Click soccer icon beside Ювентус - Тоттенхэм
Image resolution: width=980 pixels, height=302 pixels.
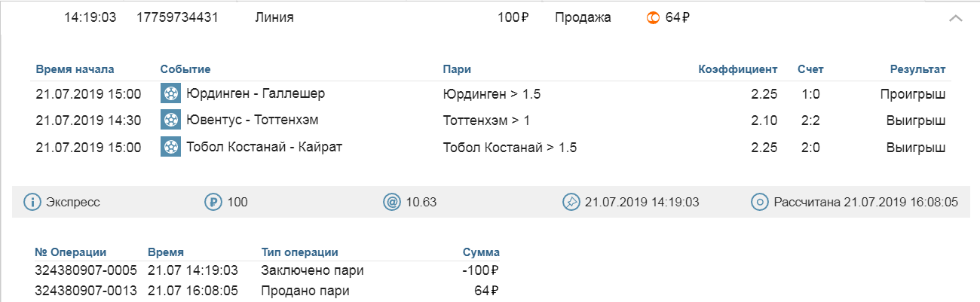[171, 120]
